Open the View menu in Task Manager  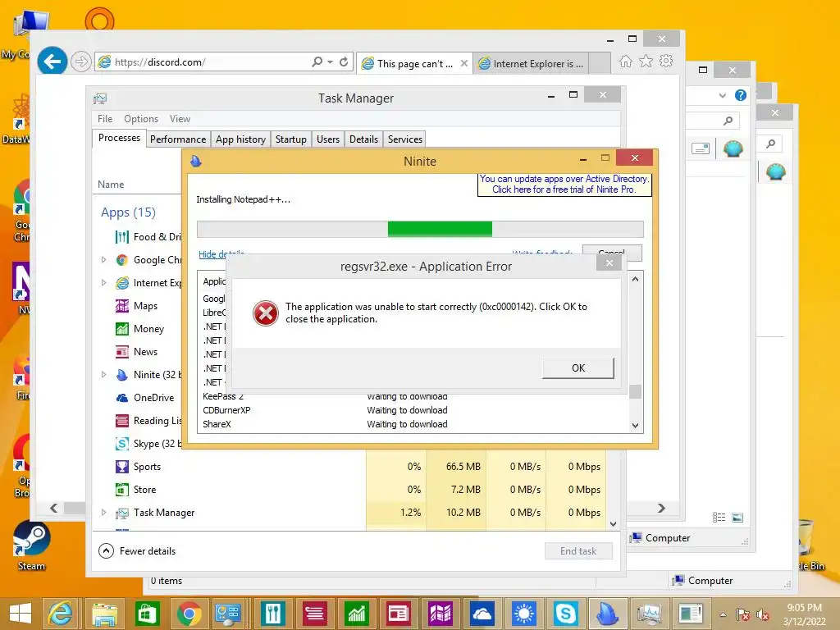[x=180, y=119]
